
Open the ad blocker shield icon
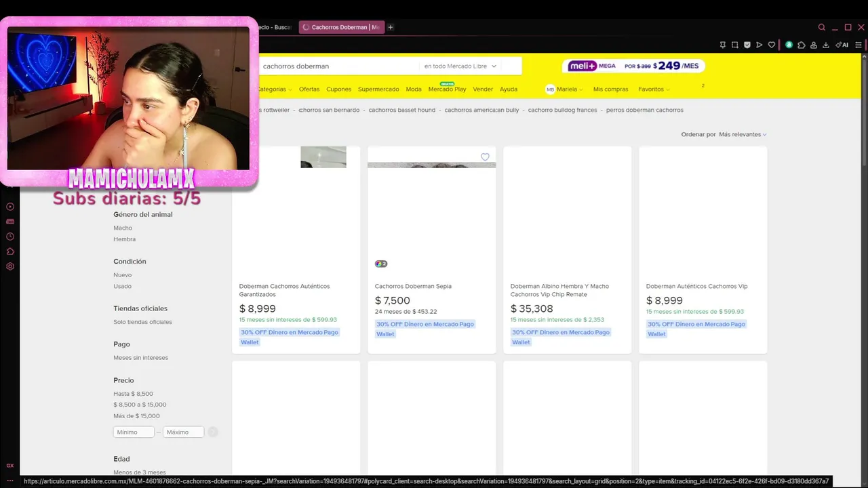(747, 45)
